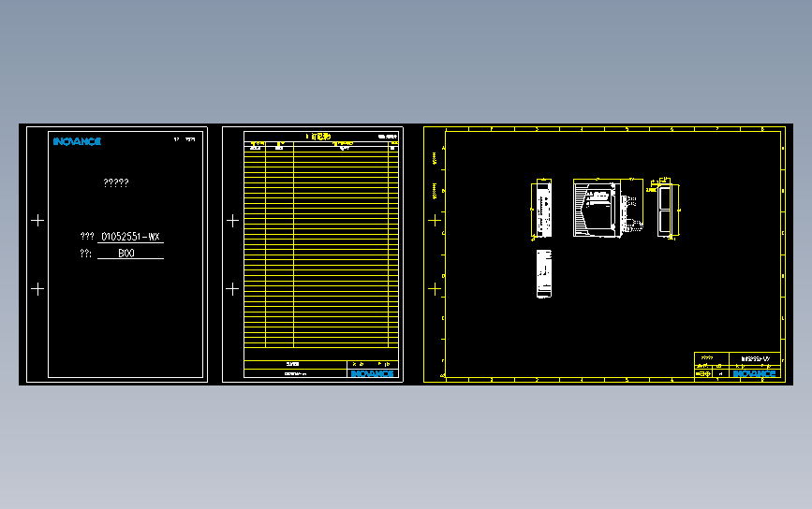This screenshot has height=509, width=812.
Task: Click the INOVANCE logo in the drawing title block
Action: click(755, 373)
